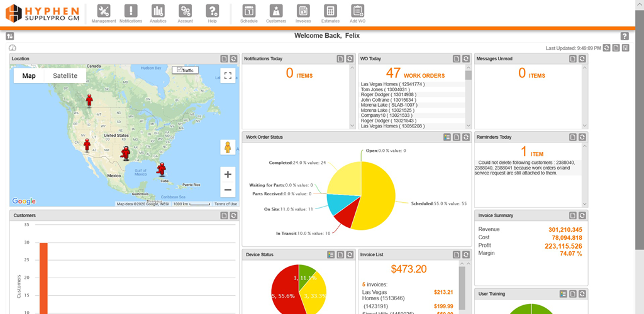Select John Coltrane ( 13015634 ) work order
This screenshot has width=644, height=314.
389,100
